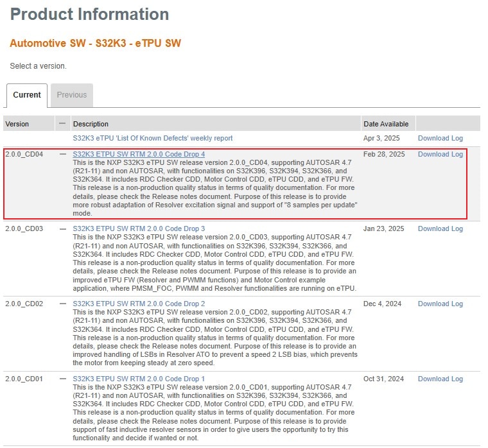View Download Log for Oct 31, 2024 release
This screenshot has width=488, height=448.
(x=440, y=379)
